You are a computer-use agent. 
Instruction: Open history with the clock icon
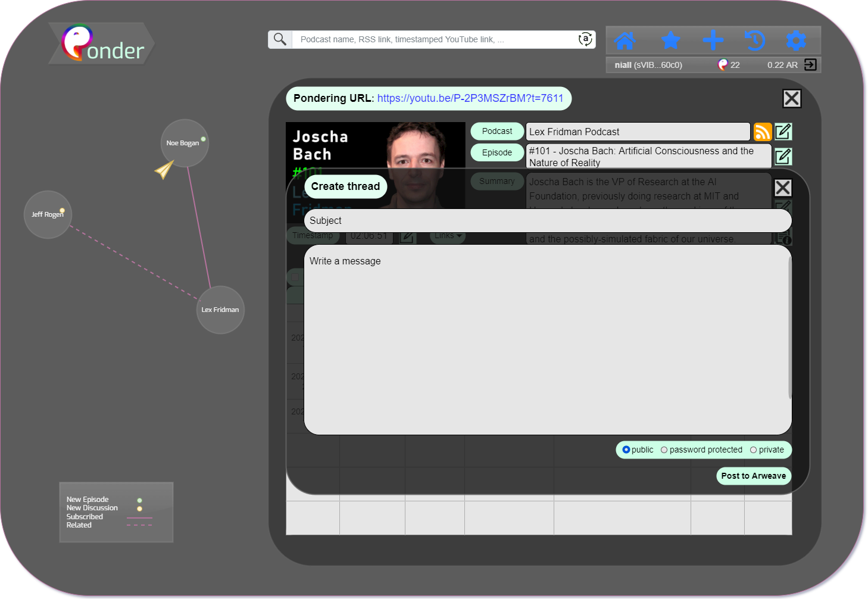click(754, 40)
